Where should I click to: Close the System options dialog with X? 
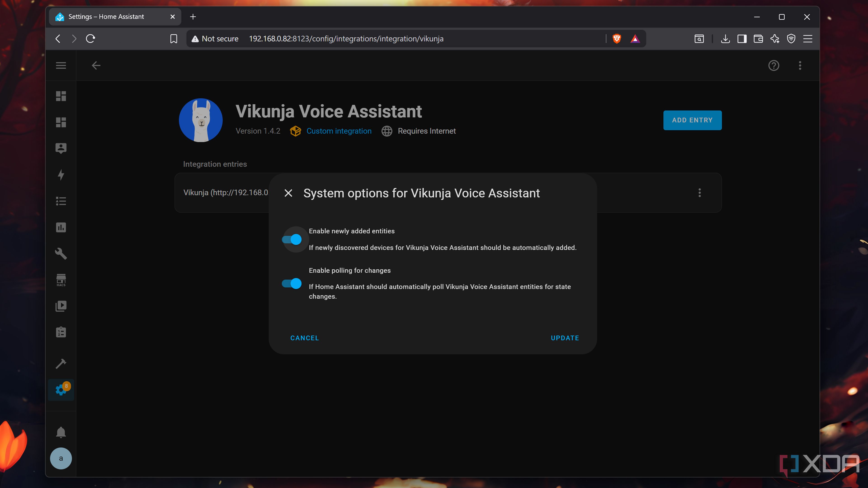point(288,193)
